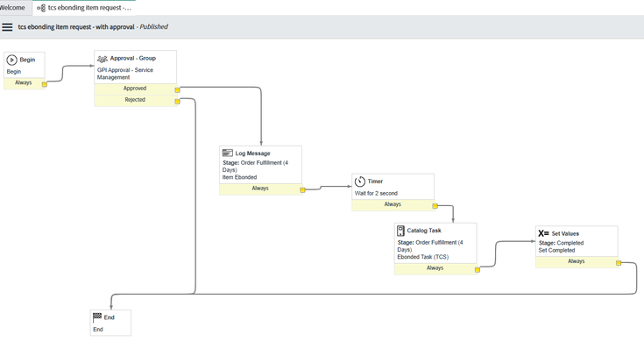The width and height of the screenshot is (644, 349).
Task: Click the Timer activity title
Action: [375, 182]
